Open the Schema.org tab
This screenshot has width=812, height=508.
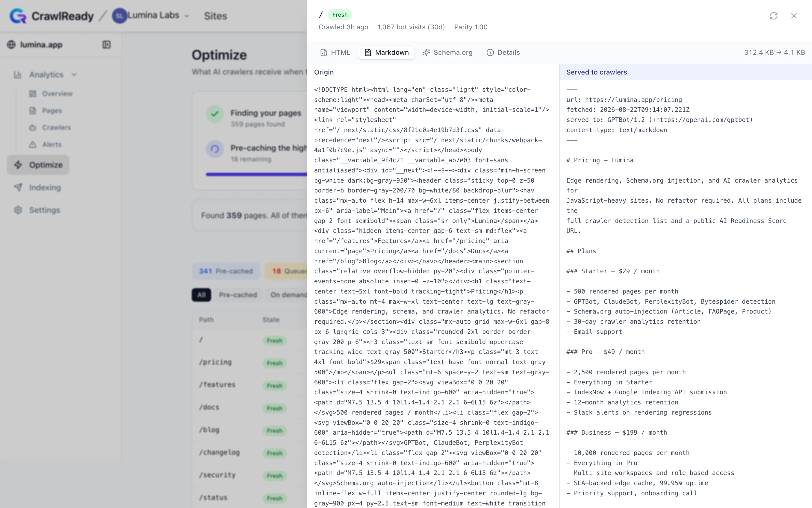(448, 52)
